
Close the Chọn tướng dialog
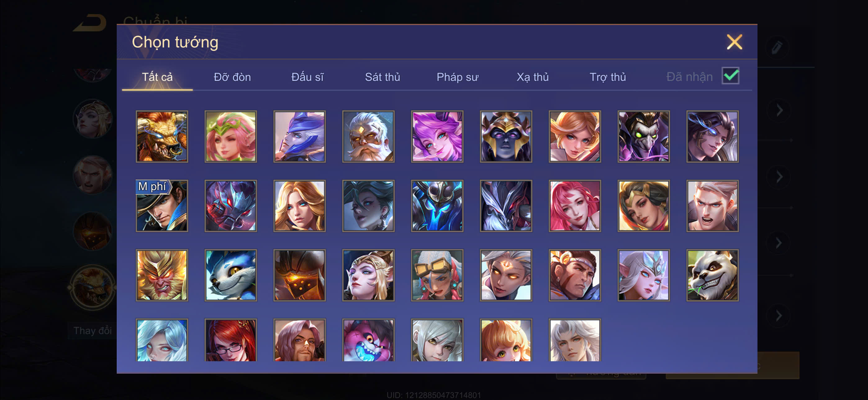[x=735, y=42]
